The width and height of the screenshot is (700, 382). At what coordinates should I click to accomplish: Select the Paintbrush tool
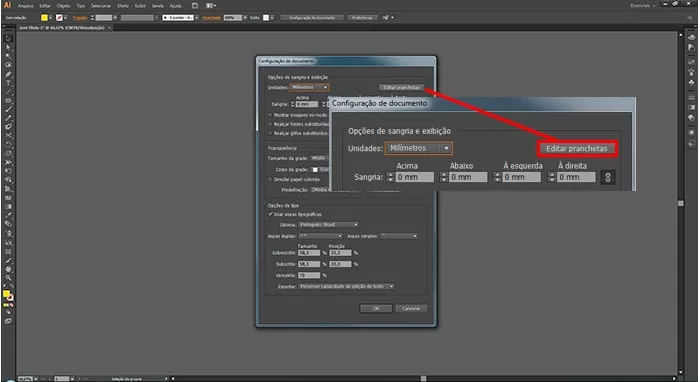click(x=8, y=110)
